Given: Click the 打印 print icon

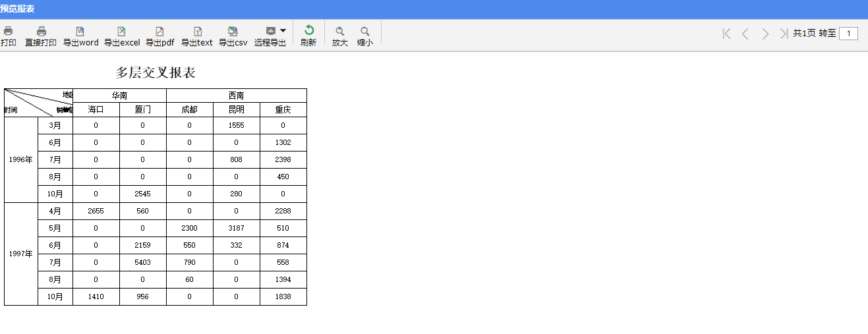Looking at the screenshot, I should coord(8,31).
